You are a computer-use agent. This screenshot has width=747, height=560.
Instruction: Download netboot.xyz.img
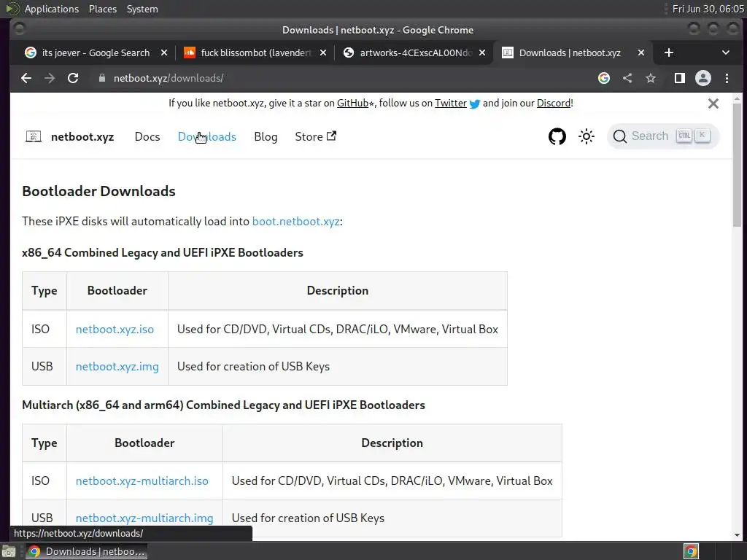(x=117, y=366)
